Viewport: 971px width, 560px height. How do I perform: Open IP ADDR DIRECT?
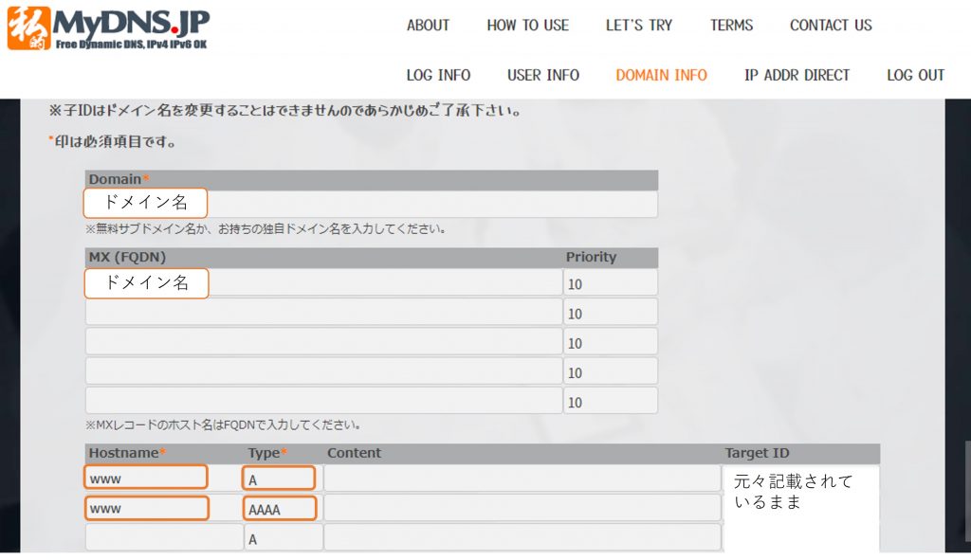pos(797,75)
